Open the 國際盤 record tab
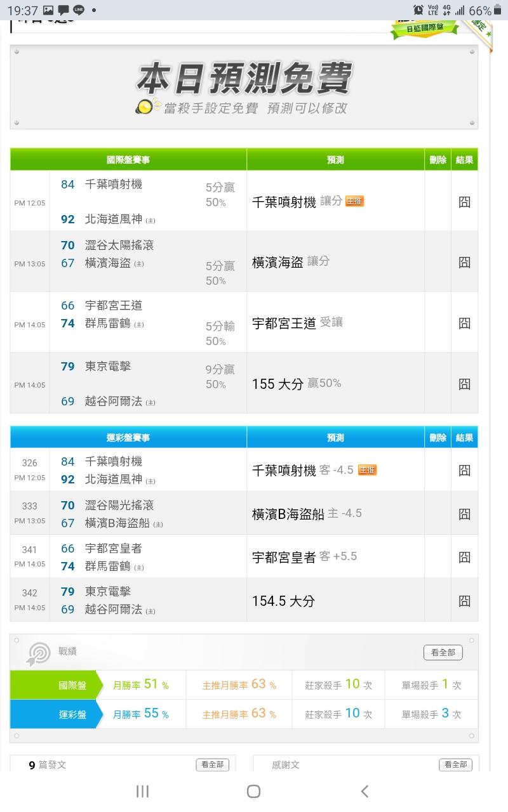Screen dimensions: 508x812 click(56, 685)
